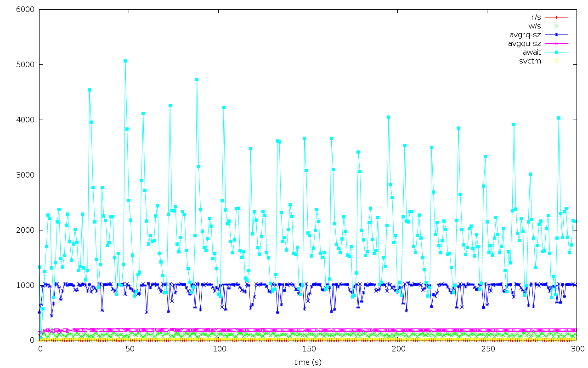This screenshot has height=368, width=588.
Task: Click the magenta avgqu-sz legend line sample
Action: tap(556, 44)
